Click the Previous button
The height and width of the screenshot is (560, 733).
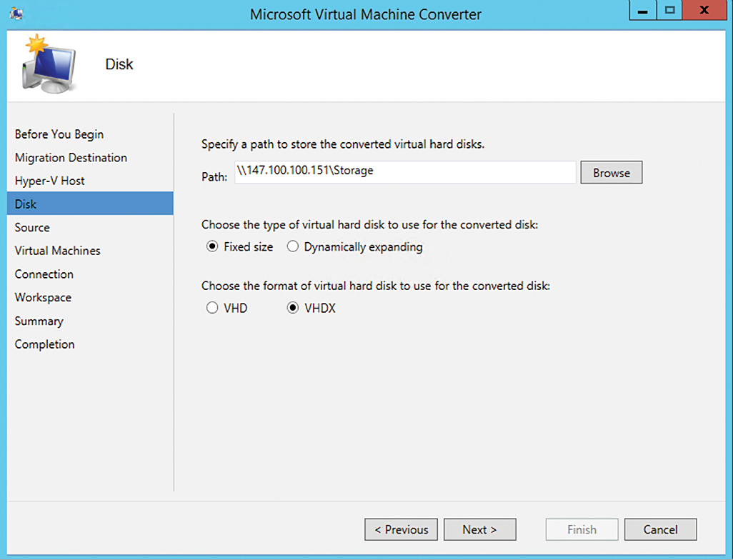[401, 529]
